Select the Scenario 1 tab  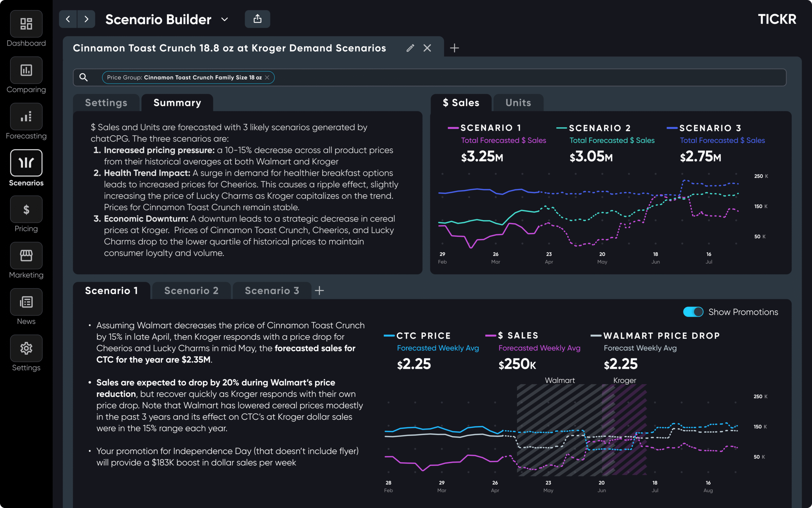pyautogui.click(x=111, y=291)
